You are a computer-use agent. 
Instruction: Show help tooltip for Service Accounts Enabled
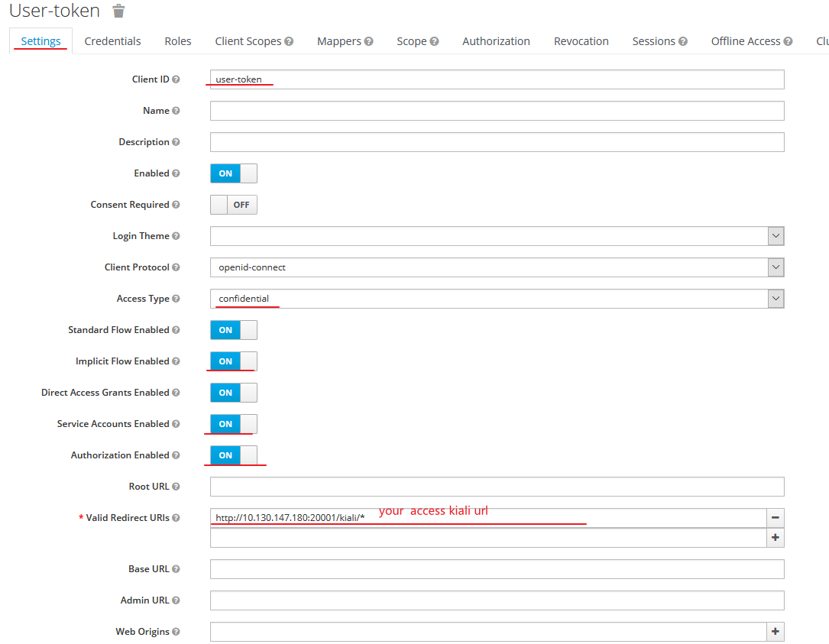[x=176, y=424]
